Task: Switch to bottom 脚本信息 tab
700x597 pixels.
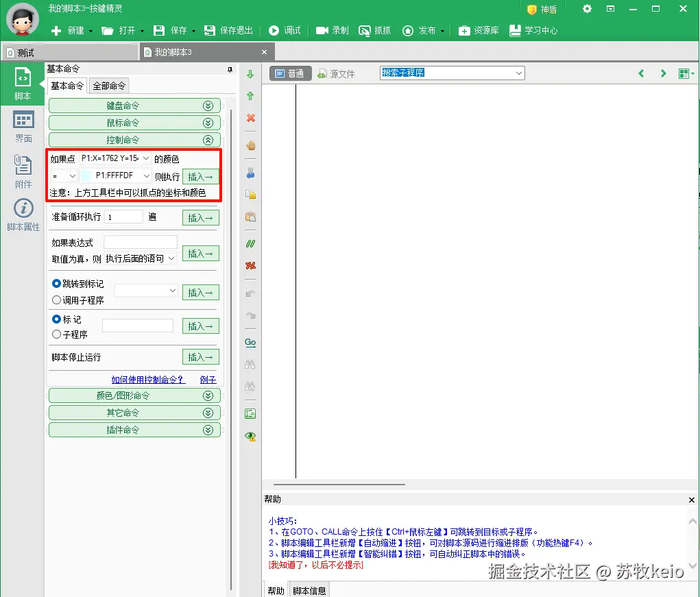Action: point(309,590)
